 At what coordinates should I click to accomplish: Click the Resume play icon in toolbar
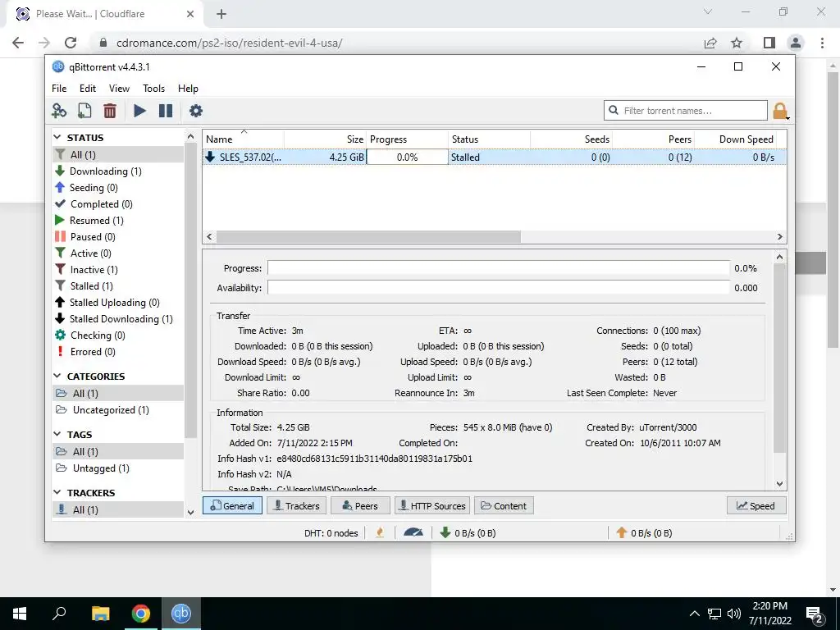tap(139, 111)
